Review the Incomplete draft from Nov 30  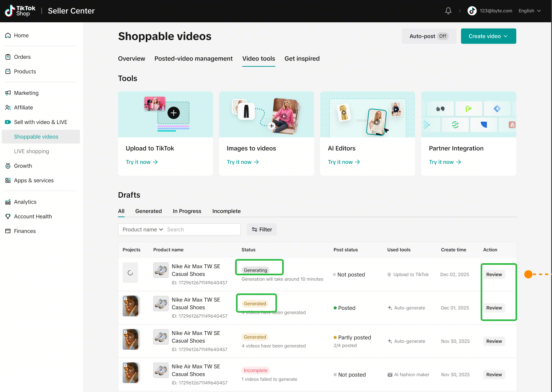coord(494,375)
